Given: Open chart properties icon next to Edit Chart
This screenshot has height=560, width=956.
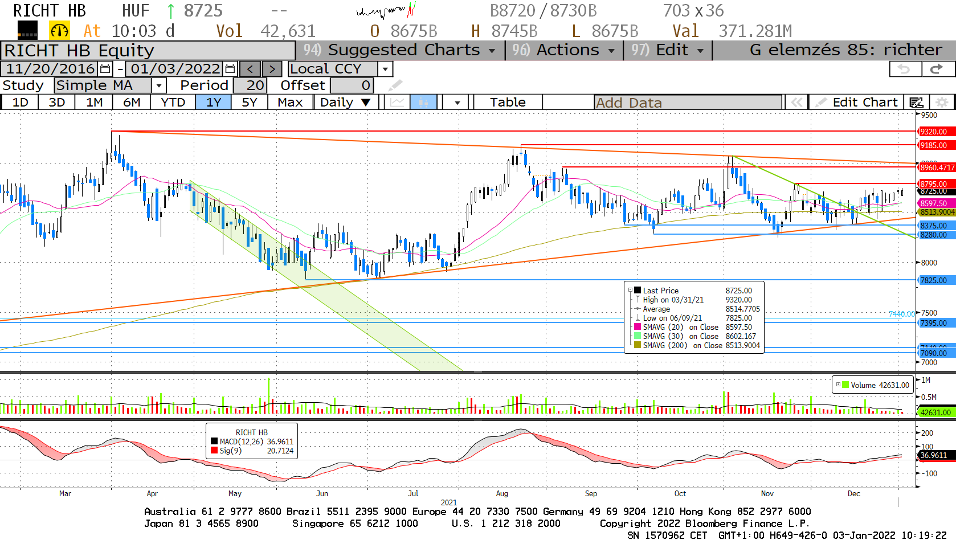Looking at the screenshot, I should tap(916, 103).
